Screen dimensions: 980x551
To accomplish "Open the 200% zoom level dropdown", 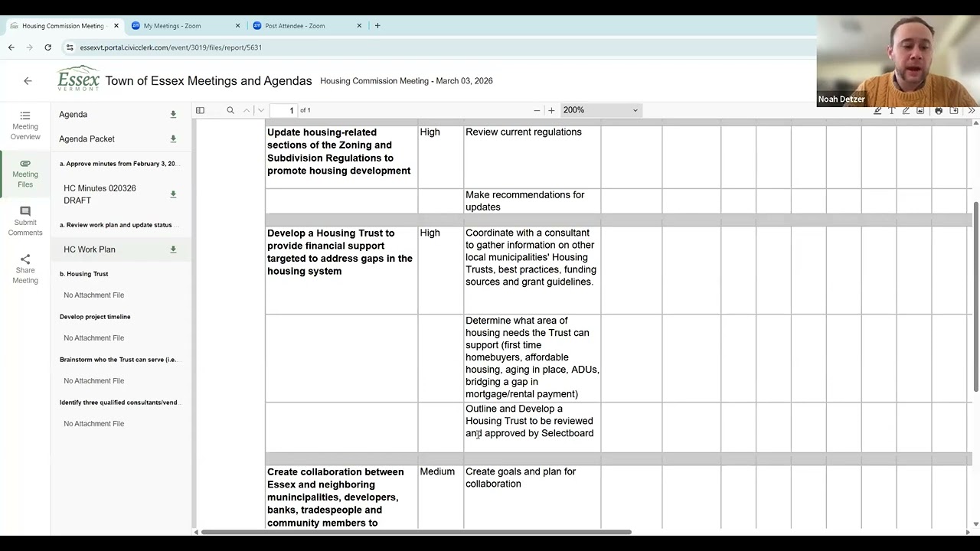I will pos(600,110).
